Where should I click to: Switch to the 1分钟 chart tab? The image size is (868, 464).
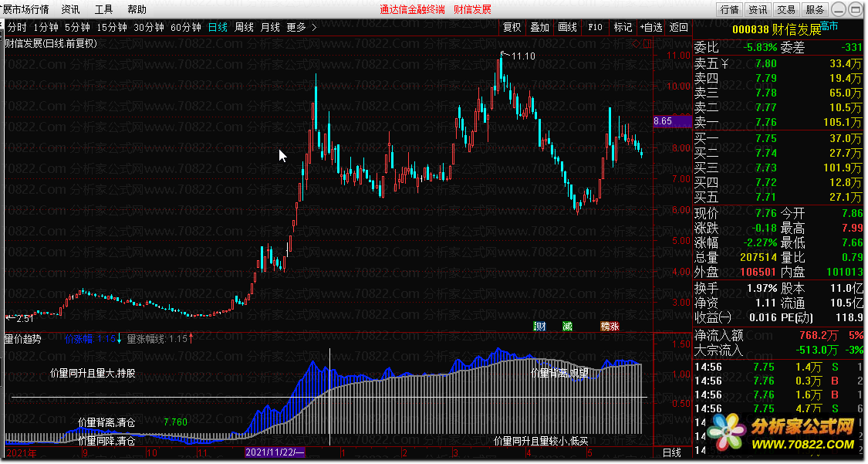tap(46, 27)
